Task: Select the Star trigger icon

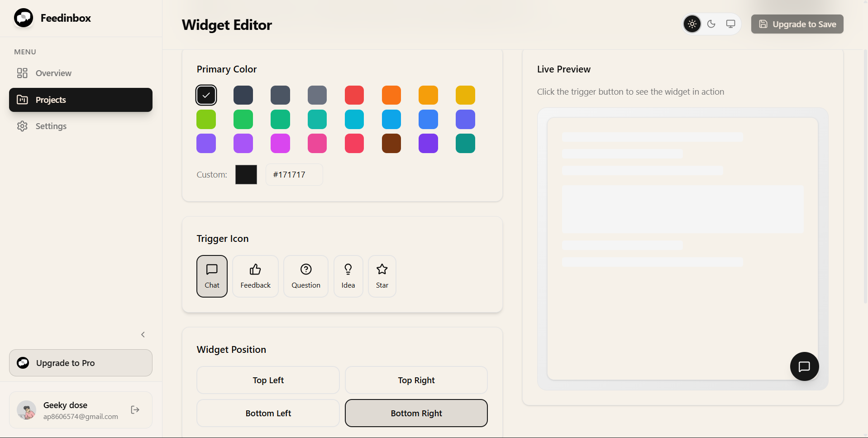Action: tap(382, 276)
